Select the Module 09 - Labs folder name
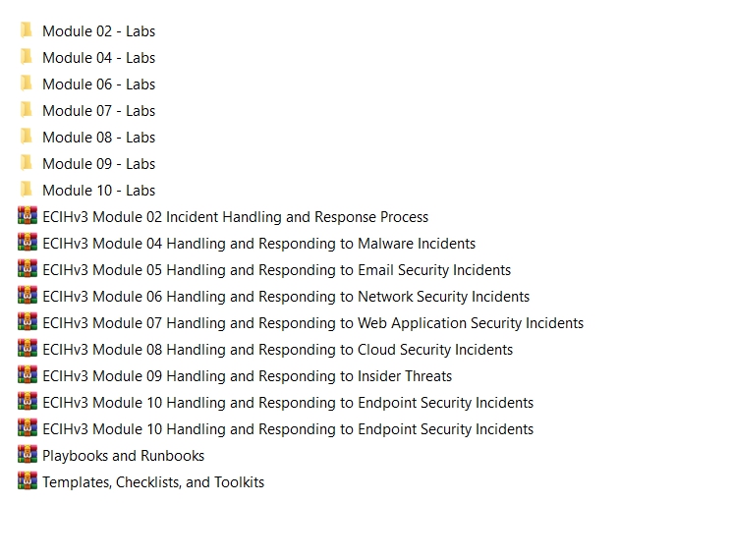The width and height of the screenshot is (732, 560). (98, 164)
